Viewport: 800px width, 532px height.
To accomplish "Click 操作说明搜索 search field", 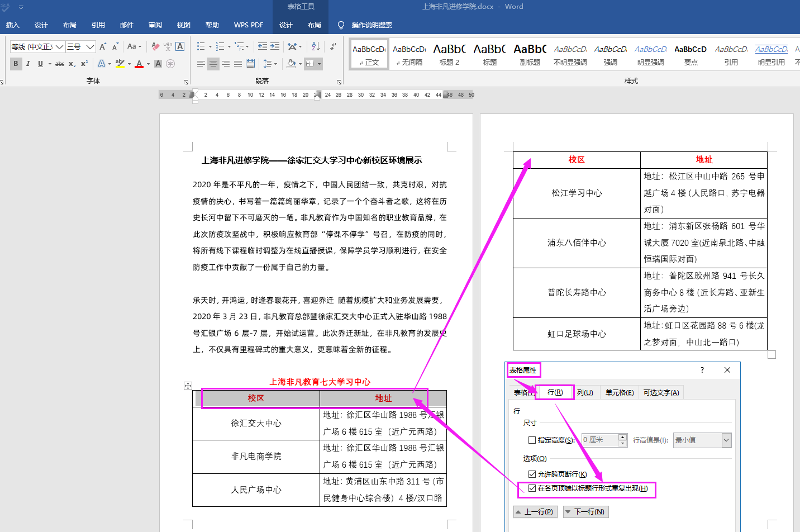I will pos(372,25).
